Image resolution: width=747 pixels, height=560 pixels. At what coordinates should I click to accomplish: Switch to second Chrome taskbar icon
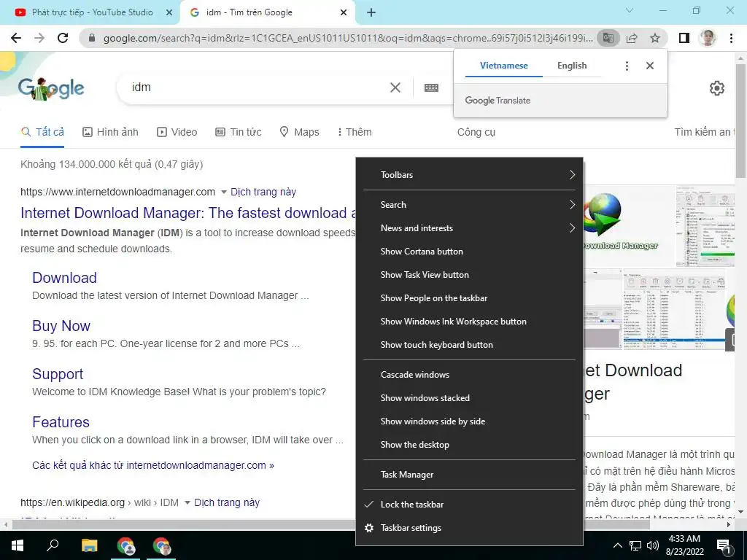click(161, 546)
